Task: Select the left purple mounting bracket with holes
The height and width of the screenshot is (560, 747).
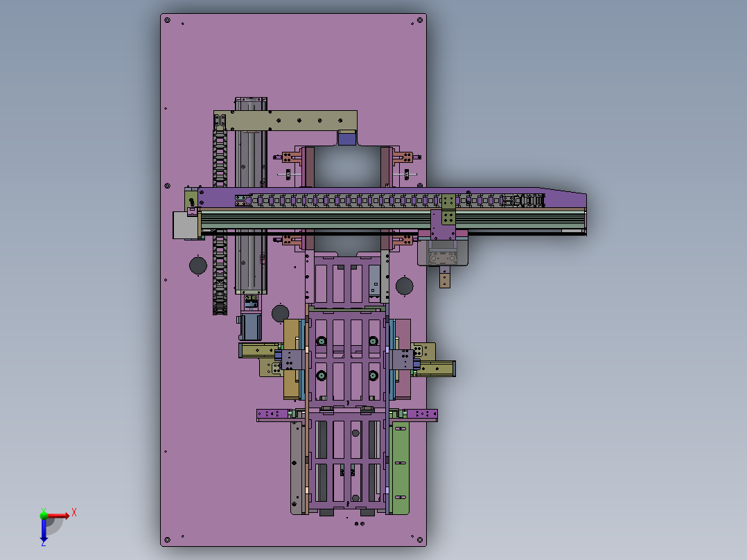Action: coord(272,414)
